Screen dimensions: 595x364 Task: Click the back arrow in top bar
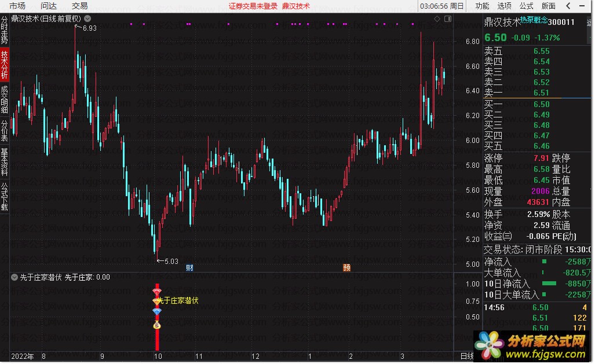pos(568,6)
